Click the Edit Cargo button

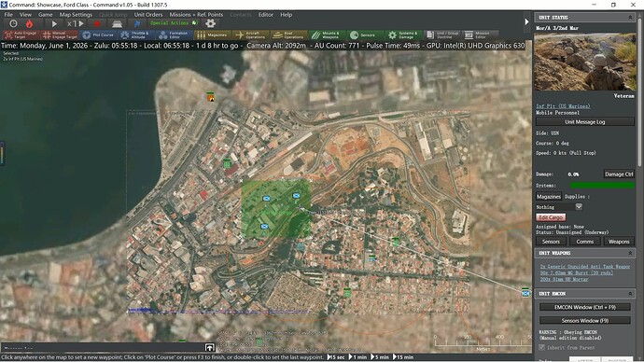tap(551, 217)
